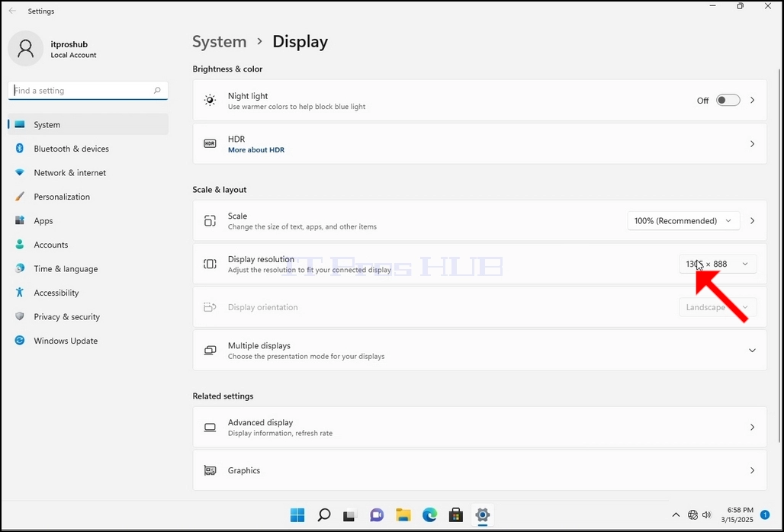Click the Scale row icon

tap(210, 221)
